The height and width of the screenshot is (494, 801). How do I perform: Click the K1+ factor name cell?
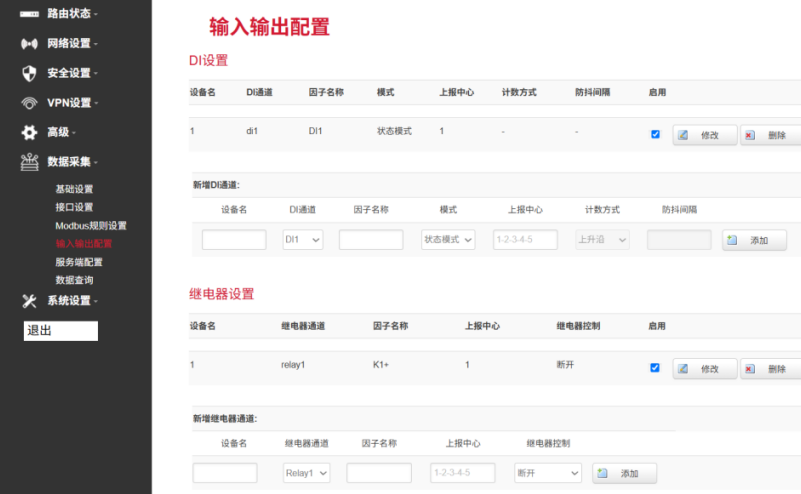point(381,365)
